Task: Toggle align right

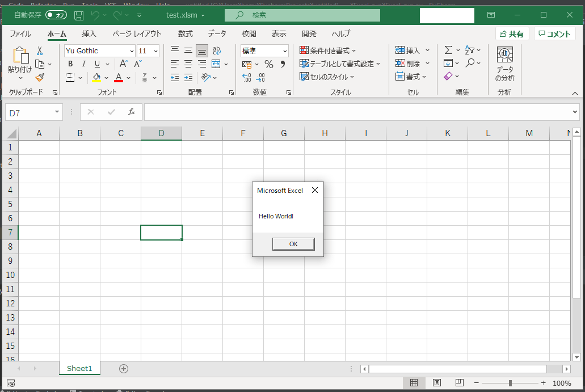Action: [202, 64]
